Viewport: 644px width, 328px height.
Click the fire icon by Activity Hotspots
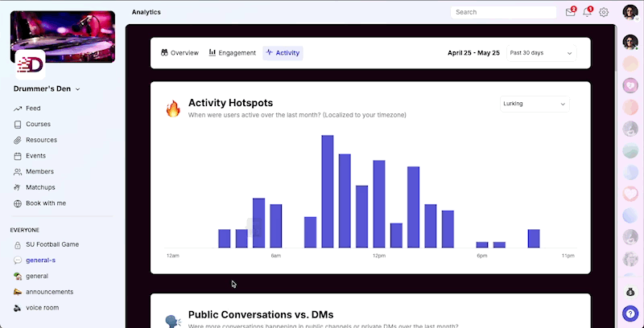pyautogui.click(x=173, y=109)
